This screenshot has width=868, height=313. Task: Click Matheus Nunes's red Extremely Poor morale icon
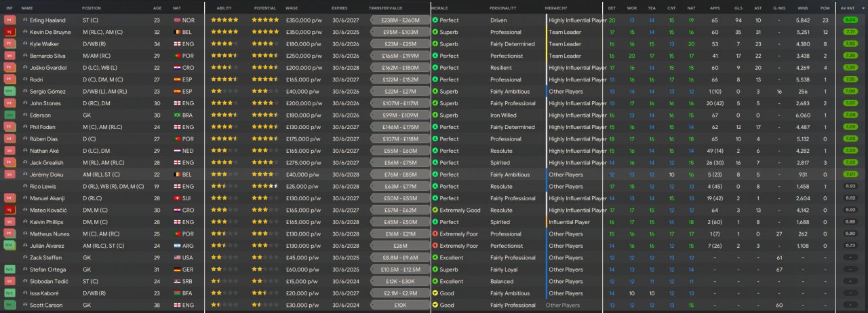click(435, 234)
